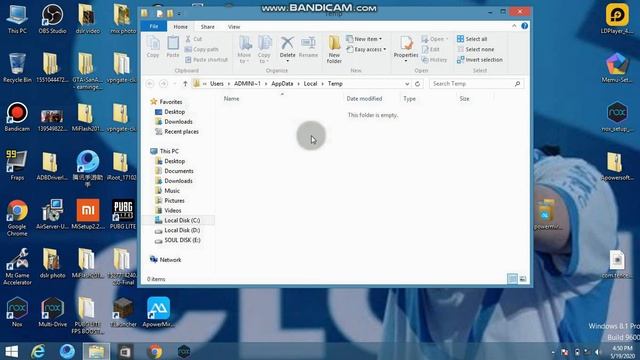The image size is (640, 360).
Task: Click Invert selection in the ribbon
Action: 480,60
